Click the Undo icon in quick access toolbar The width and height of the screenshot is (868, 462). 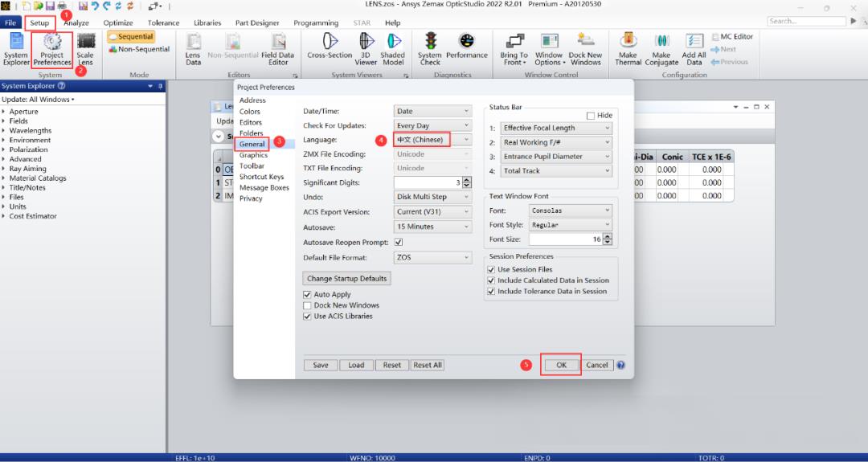pos(95,6)
